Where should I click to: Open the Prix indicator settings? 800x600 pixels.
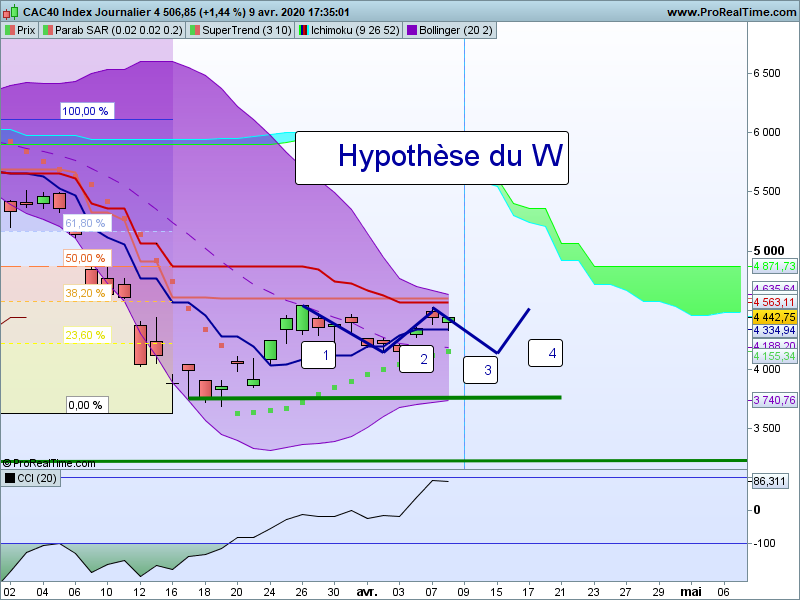pos(20,30)
